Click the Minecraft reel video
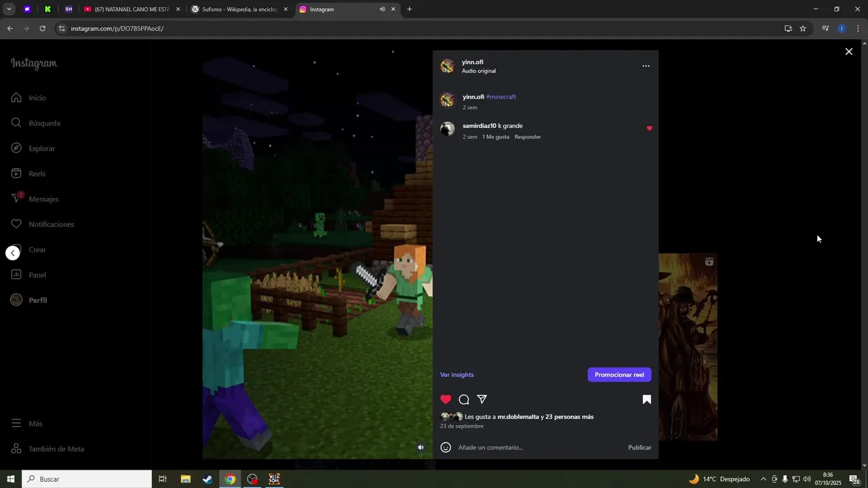868x488 pixels. coord(317,254)
